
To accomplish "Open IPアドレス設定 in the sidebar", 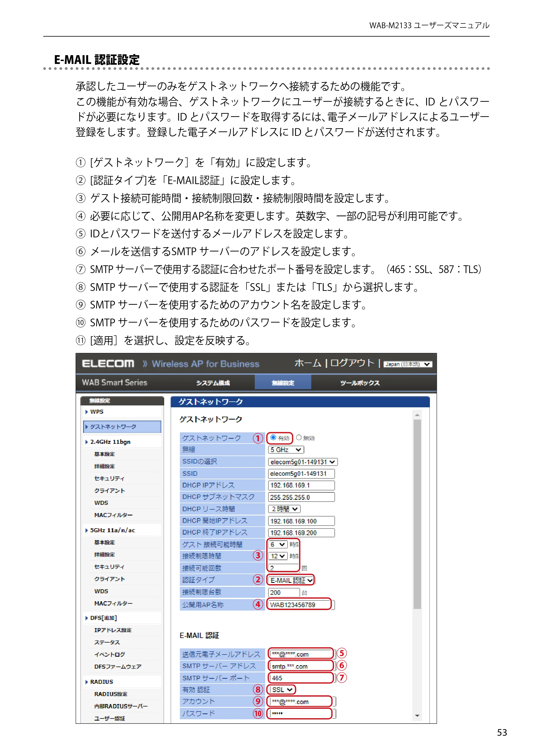I will (113, 630).
